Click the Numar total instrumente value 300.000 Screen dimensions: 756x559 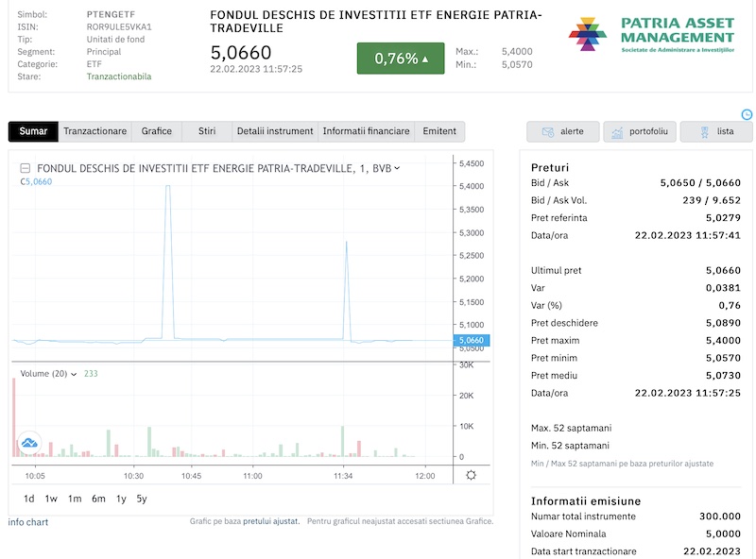coord(720,517)
